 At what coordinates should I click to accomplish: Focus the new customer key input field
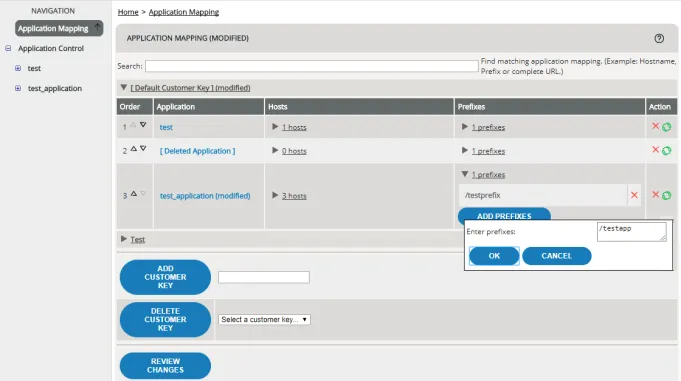[x=264, y=277]
